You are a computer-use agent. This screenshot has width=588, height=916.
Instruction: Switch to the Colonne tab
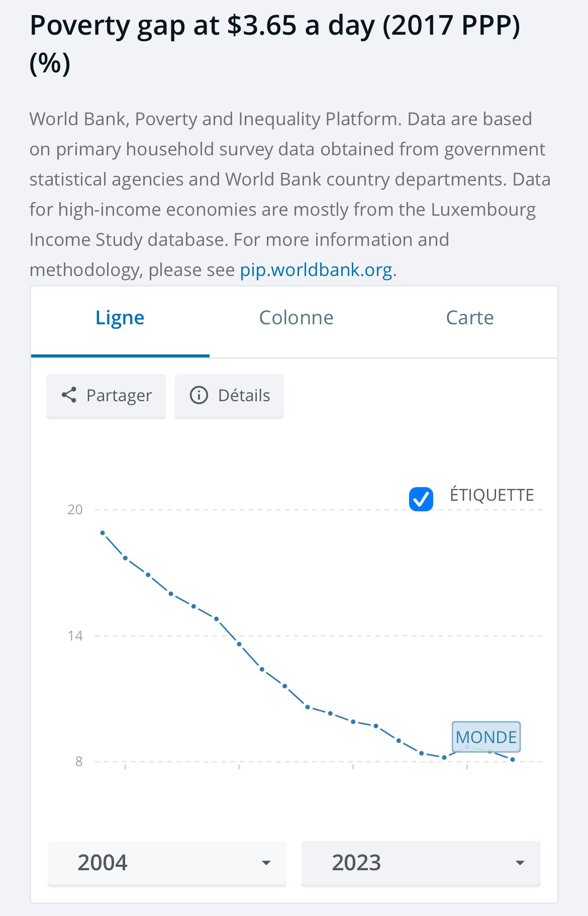[296, 318]
